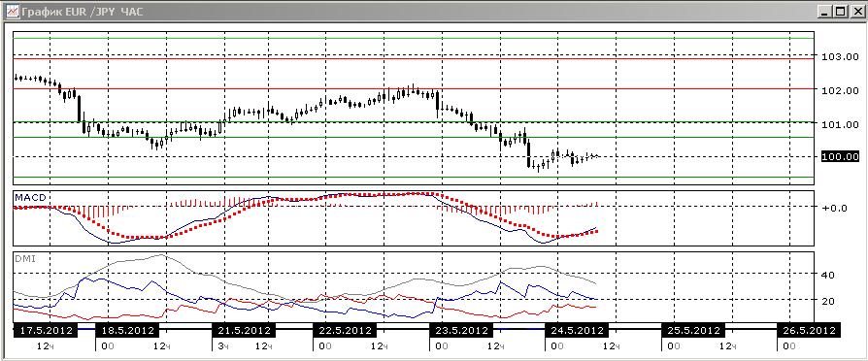Select the 23.5.2012 date marker
Screen dimensions: 868x361
pyautogui.click(x=460, y=331)
